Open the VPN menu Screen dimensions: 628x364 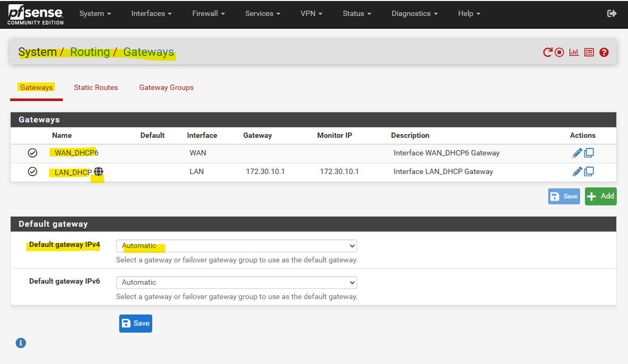tap(311, 14)
